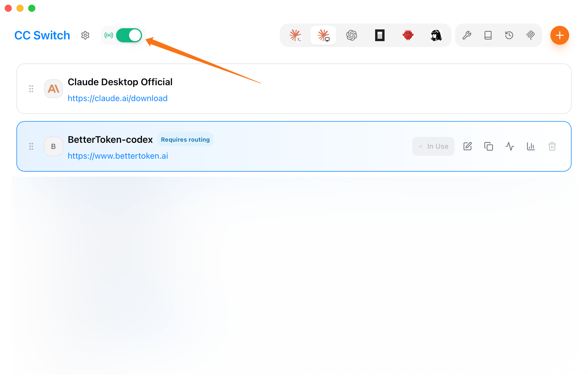Click the In Use button for BetterToken-codex
588x382 pixels.
pyautogui.click(x=433, y=146)
